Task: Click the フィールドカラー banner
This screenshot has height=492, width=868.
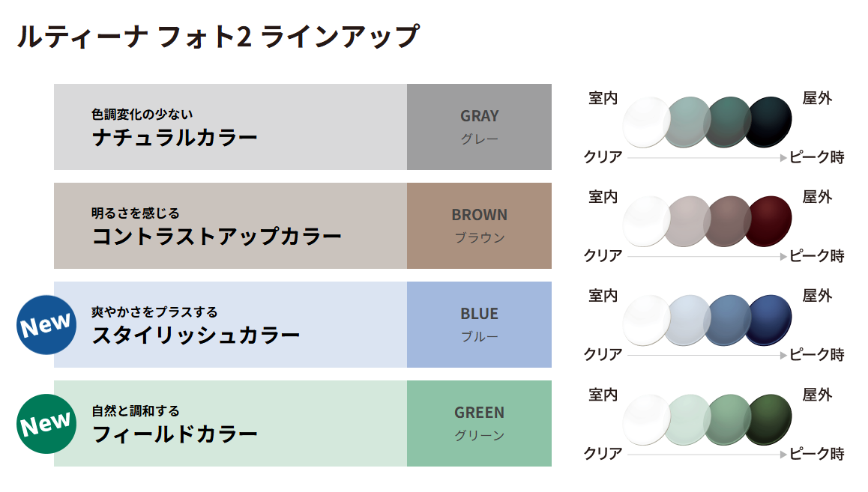Action: point(230,423)
